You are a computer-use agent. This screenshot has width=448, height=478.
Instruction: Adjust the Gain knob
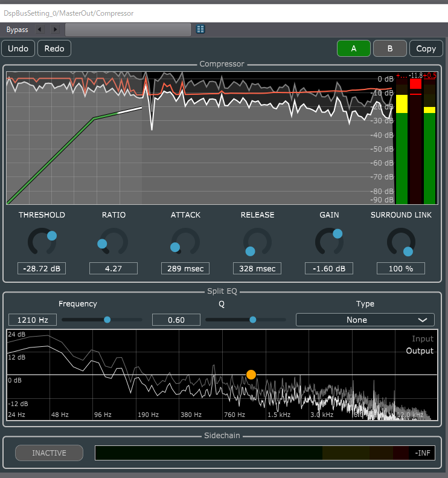(329, 242)
